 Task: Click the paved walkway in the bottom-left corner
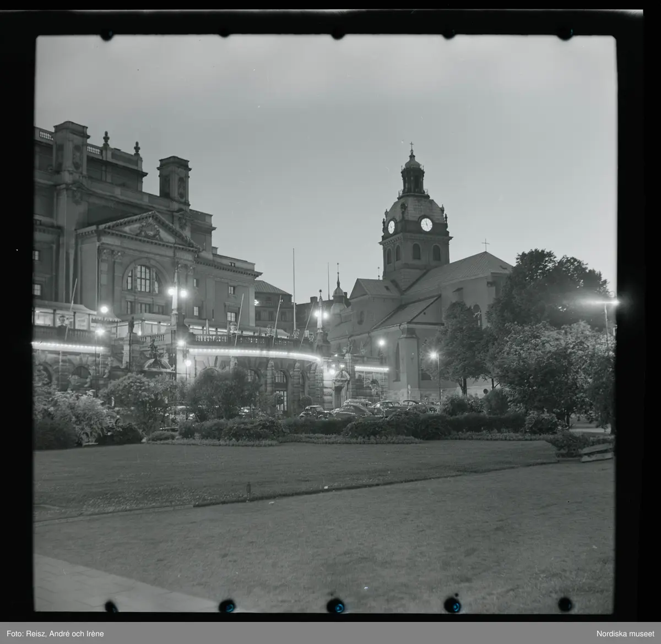coord(83,583)
